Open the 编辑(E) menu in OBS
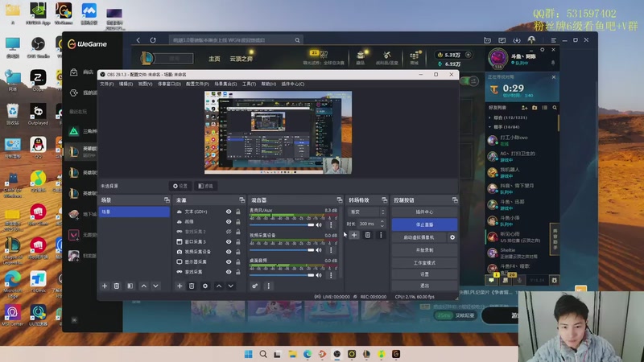 click(126, 84)
